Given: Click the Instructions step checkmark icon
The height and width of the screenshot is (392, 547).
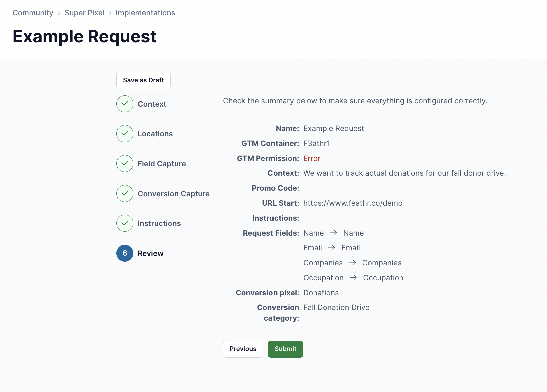Looking at the screenshot, I should (125, 223).
